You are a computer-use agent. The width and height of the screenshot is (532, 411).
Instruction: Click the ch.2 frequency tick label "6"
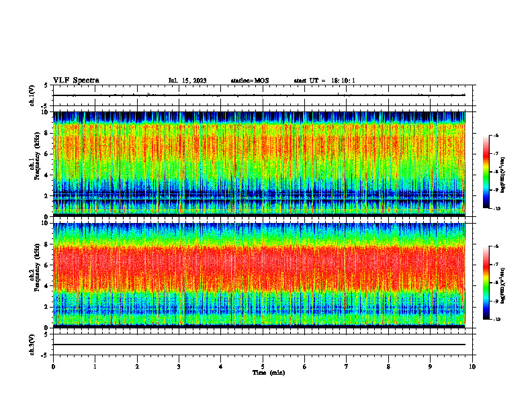pos(47,265)
